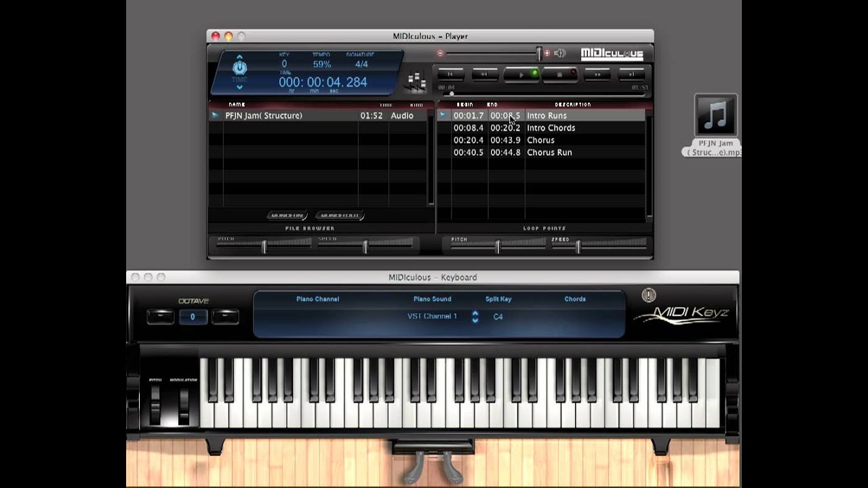
Task: Move the pitch wheel on the keyboard
Action: [155, 405]
